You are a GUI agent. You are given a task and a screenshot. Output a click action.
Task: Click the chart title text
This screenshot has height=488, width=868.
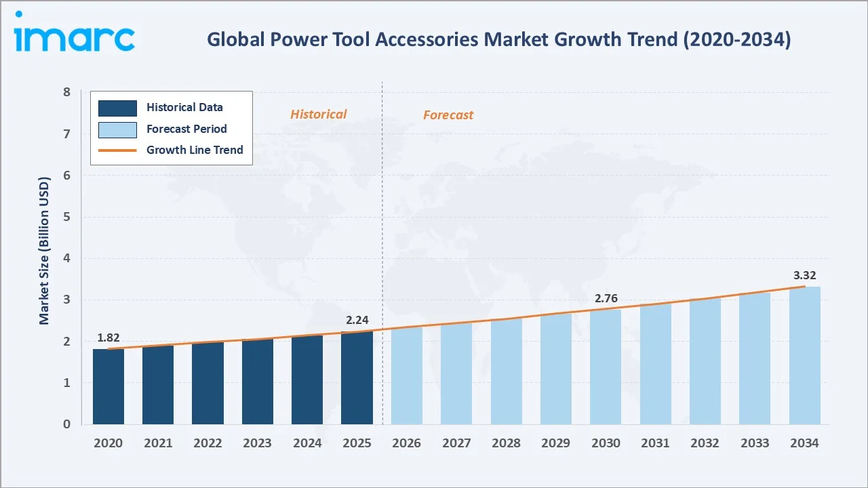pyautogui.click(x=498, y=40)
